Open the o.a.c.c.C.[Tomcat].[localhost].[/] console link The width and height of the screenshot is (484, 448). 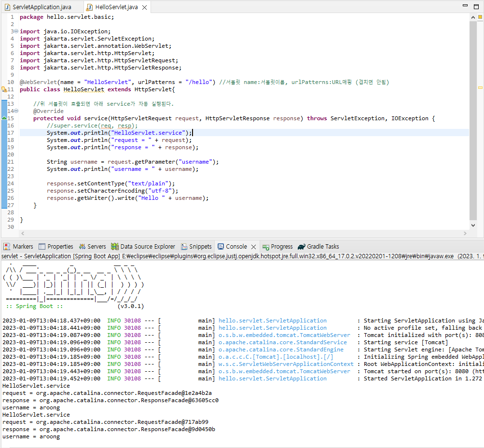tap(276, 357)
